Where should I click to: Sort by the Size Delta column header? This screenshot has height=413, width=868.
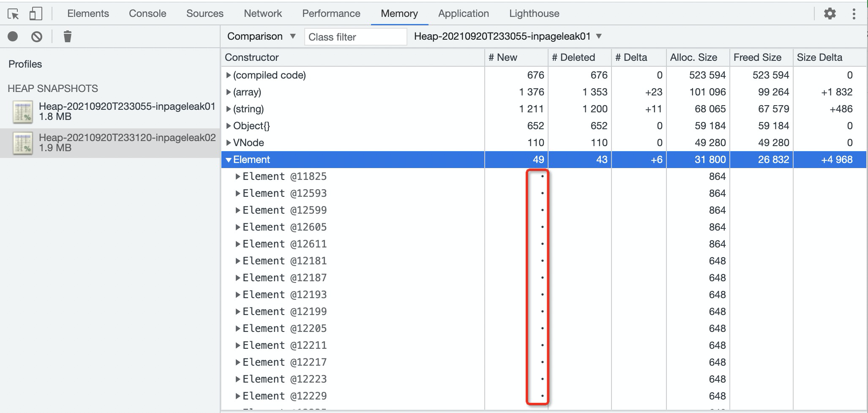[x=819, y=57]
